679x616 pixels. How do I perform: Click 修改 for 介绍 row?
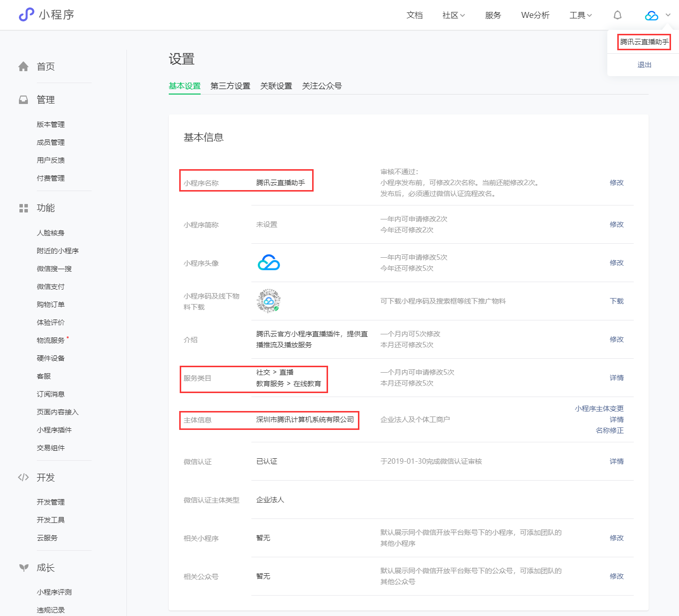click(x=617, y=339)
